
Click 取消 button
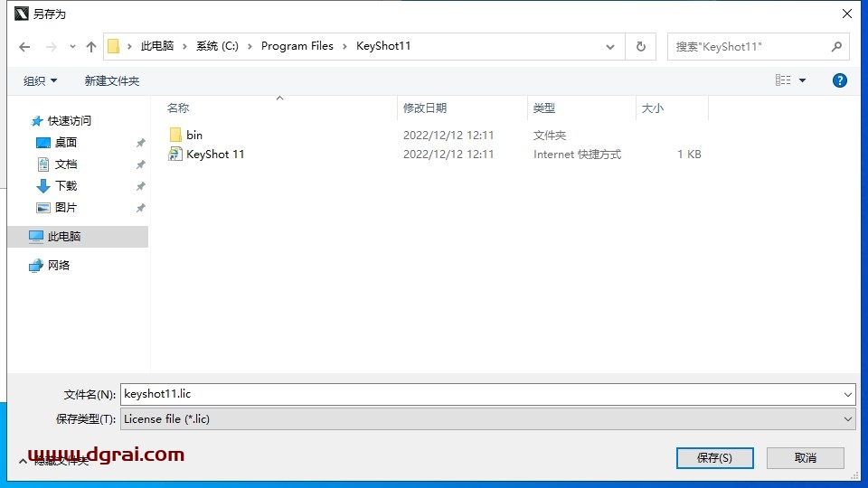805,457
